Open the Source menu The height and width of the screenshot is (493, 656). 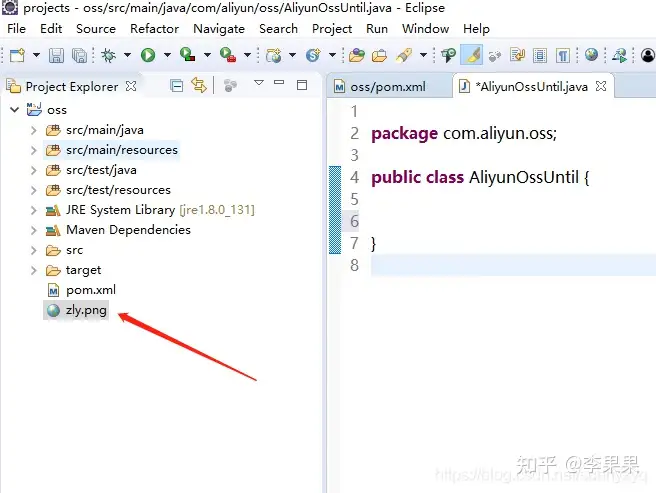click(96, 29)
